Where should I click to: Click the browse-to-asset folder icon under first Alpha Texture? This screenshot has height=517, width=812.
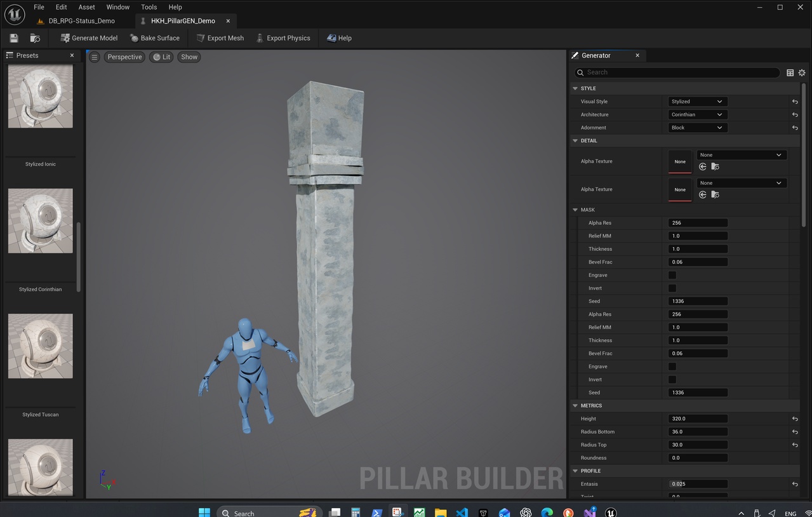[715, 166]
